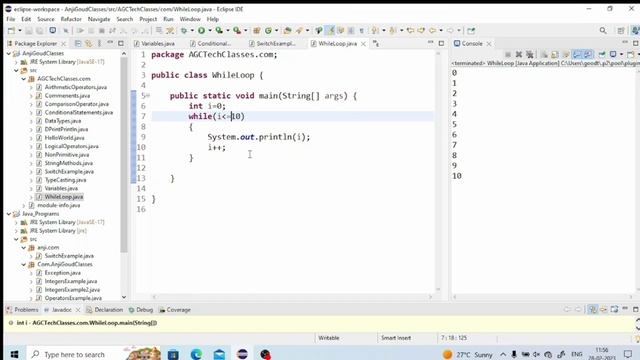Click the Debug bug toolbar icon
This screenshot has height=360, width=640.
click(184, 31)
